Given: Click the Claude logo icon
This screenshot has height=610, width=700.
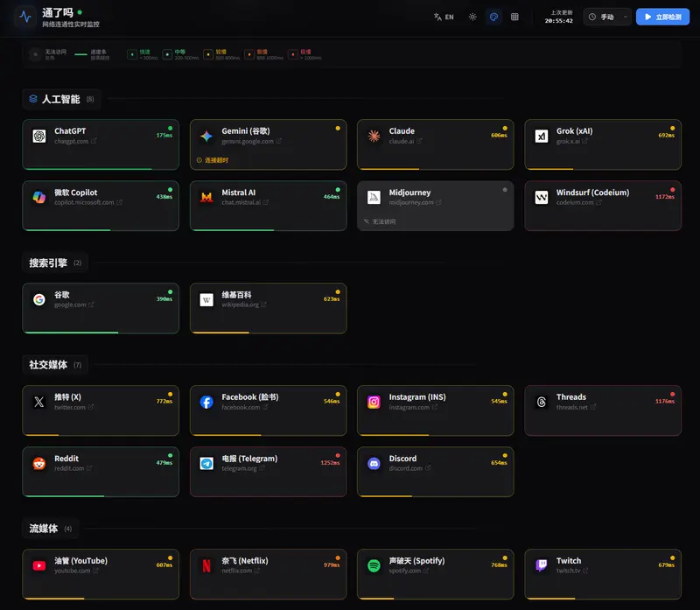Looking at the screenshot, I should (374, 137).
